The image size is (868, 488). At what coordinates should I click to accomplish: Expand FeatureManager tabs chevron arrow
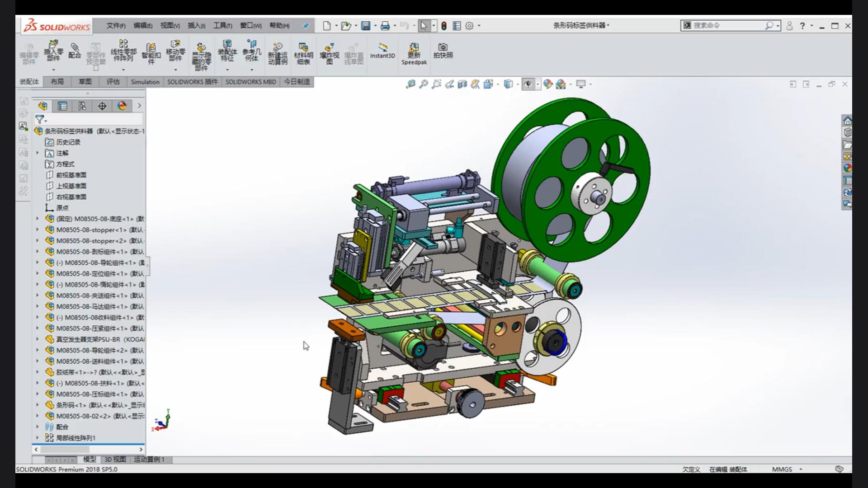tap(139, 106)
